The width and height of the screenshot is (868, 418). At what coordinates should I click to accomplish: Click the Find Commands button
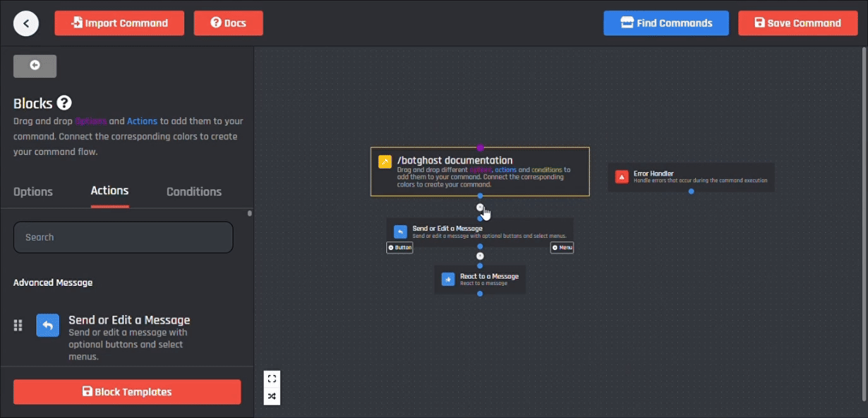(x=666, y=23)
